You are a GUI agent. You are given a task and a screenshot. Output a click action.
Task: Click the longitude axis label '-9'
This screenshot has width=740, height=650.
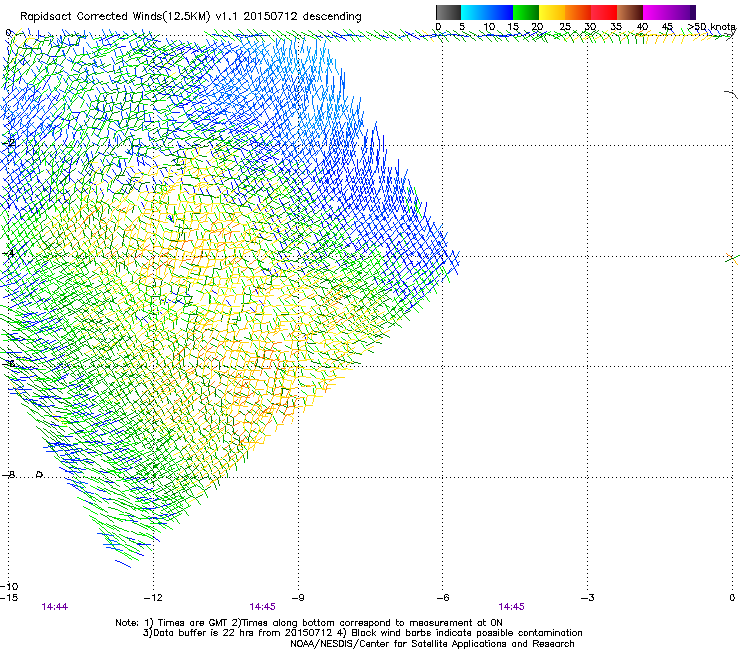tap(297, 598)
